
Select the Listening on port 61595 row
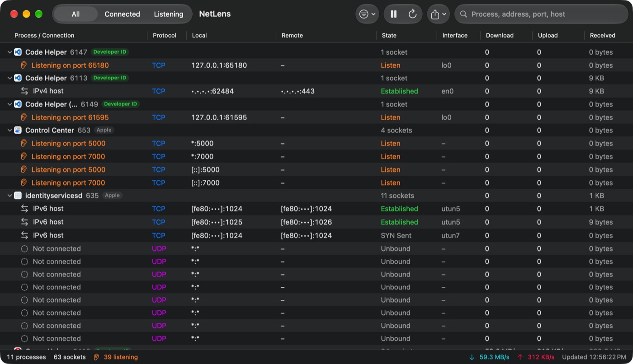[316, 117]
